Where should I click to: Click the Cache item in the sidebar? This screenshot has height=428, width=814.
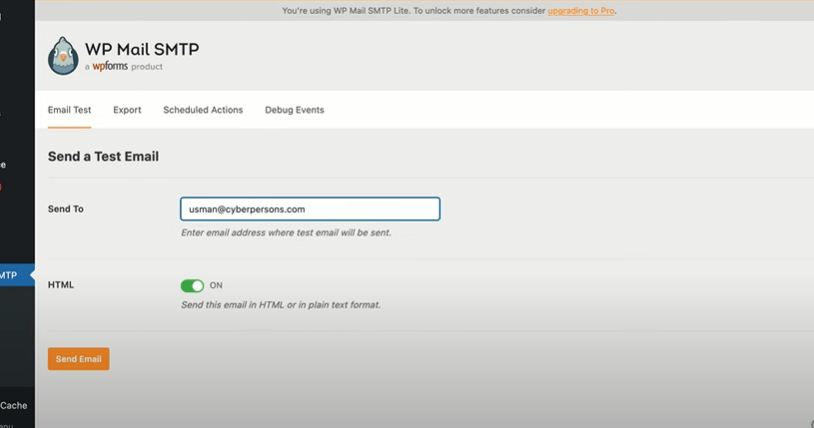[13, 406]
